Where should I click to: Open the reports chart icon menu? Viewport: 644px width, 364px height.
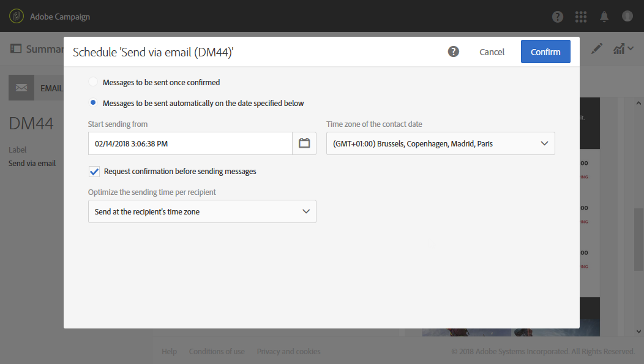tap(623, 48)
